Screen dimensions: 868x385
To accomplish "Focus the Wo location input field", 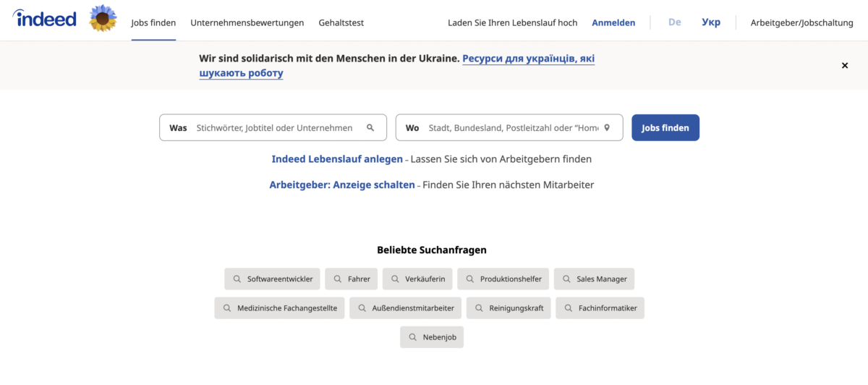I will point(512,128).
